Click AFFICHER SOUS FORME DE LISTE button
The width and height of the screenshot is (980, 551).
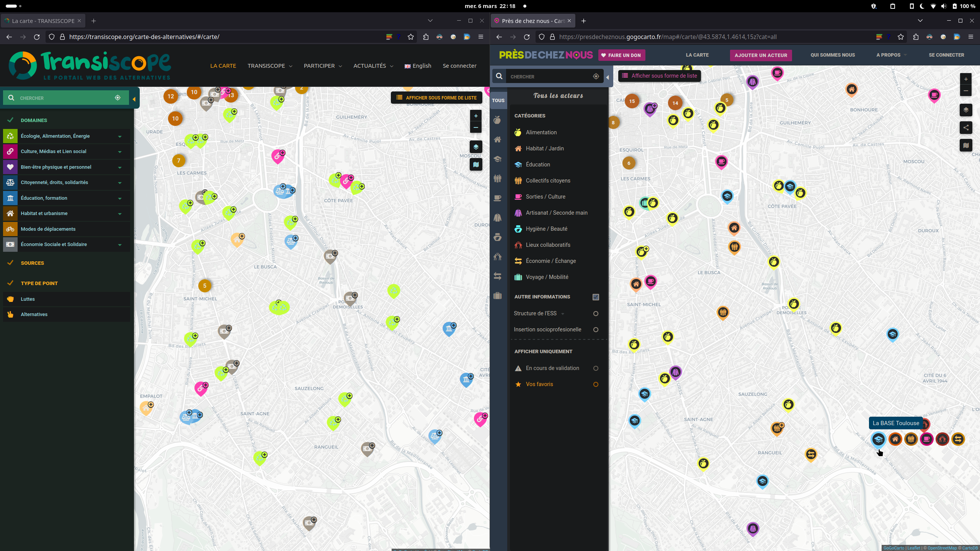coord(436,98)
